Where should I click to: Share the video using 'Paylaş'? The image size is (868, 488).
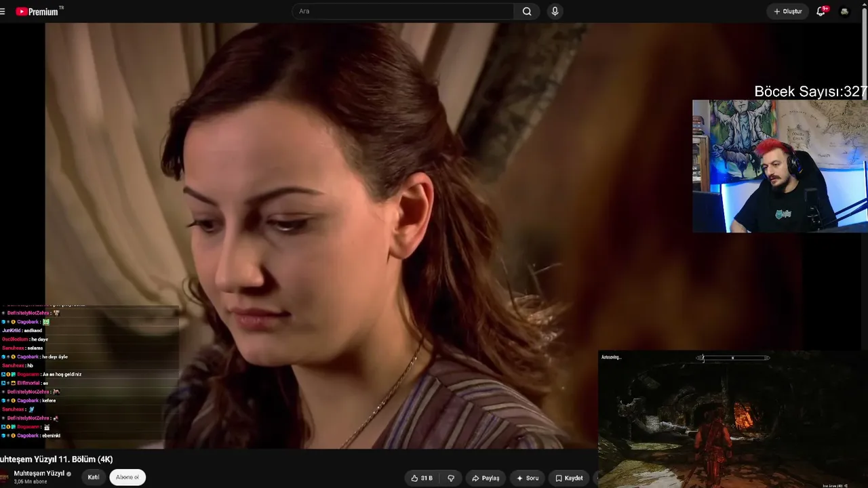pos(486,478)
